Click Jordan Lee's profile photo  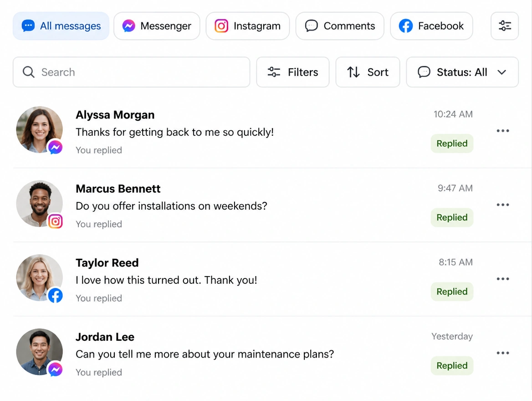point(39,351)
